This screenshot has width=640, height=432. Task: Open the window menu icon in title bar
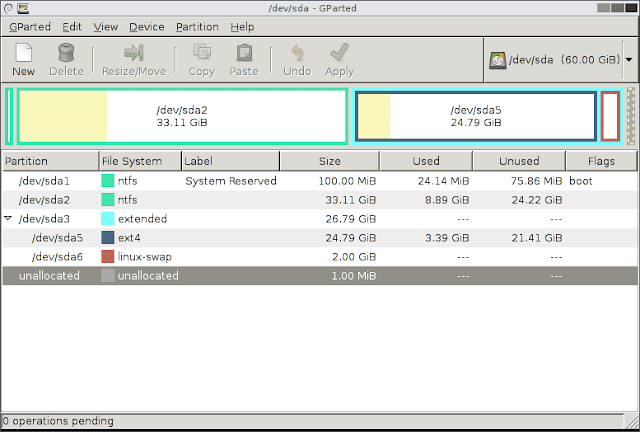tap(8, 8)
